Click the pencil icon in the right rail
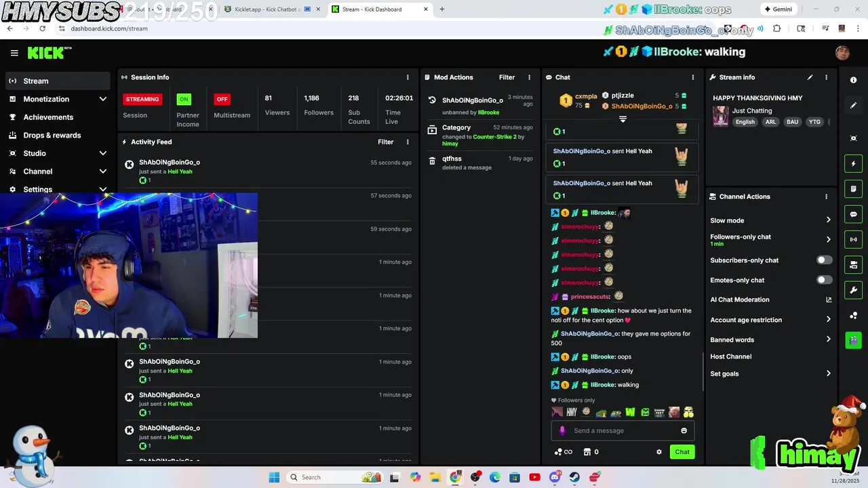The width and height of the screenshot is (868, 488). pyautogui.click(x=854, y=106)
